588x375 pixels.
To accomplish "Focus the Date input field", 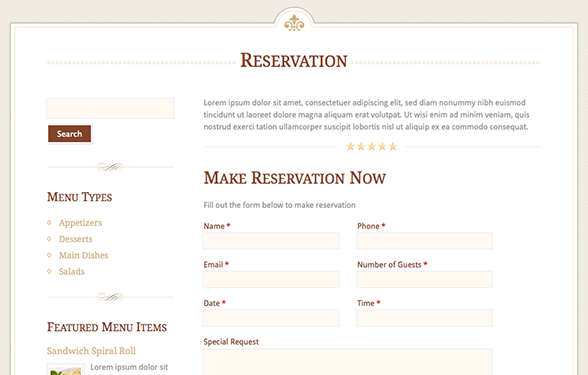I will point(271,318).
